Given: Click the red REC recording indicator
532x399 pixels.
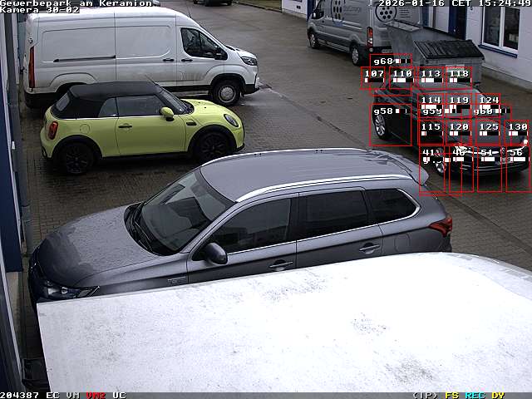Looking at the screenshot, I should pos(475,395).
